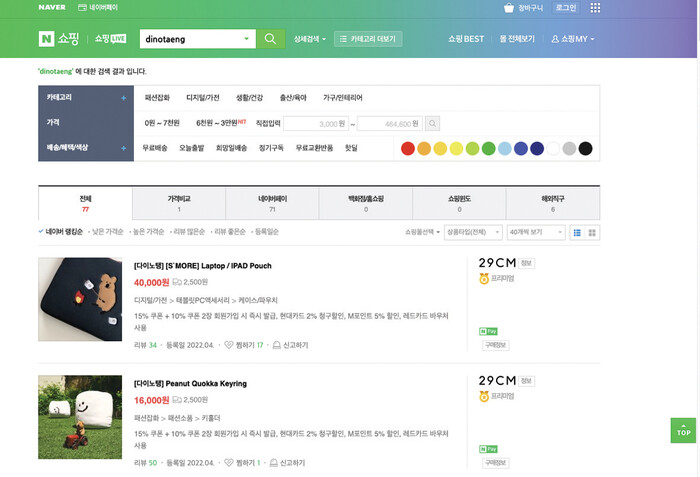Open the shopping cart icon

509,8
